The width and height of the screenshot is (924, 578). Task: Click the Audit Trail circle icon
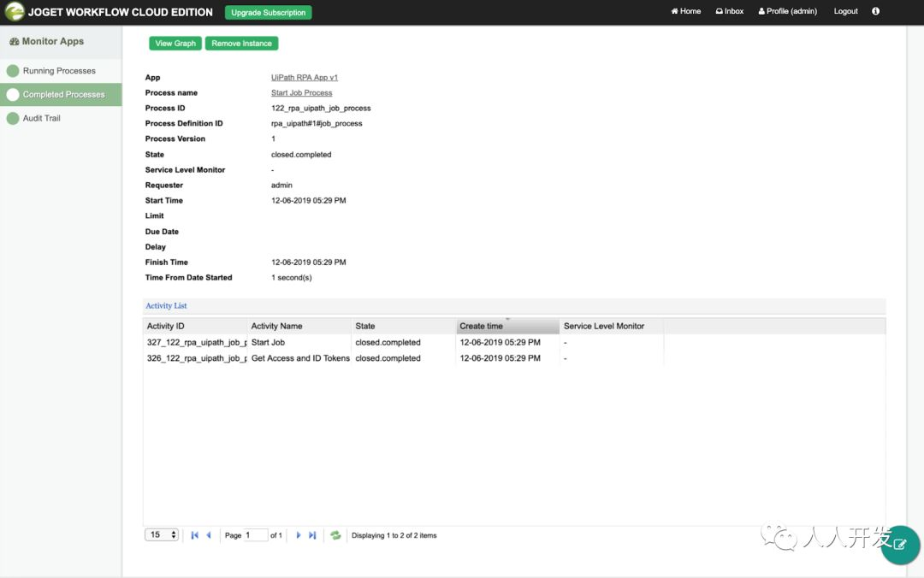13,119
